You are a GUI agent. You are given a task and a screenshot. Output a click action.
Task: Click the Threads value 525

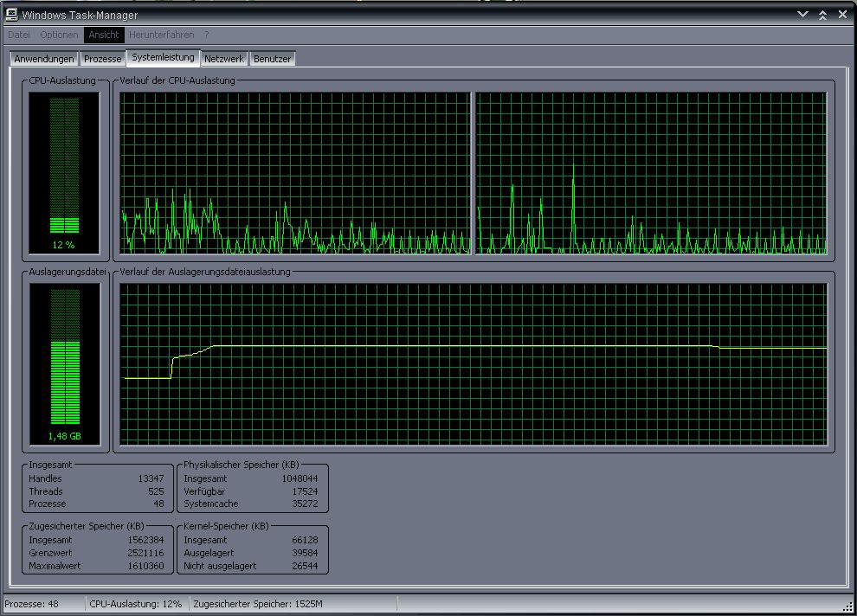156,491
